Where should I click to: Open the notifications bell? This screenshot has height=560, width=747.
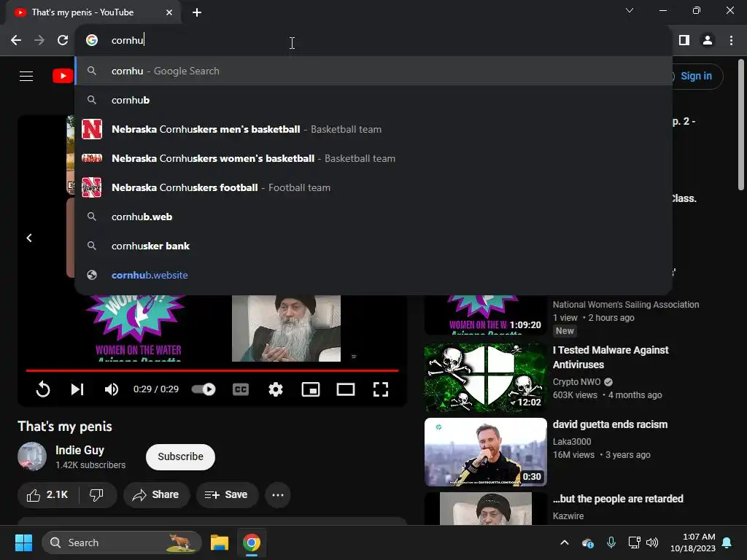point(727,542)
